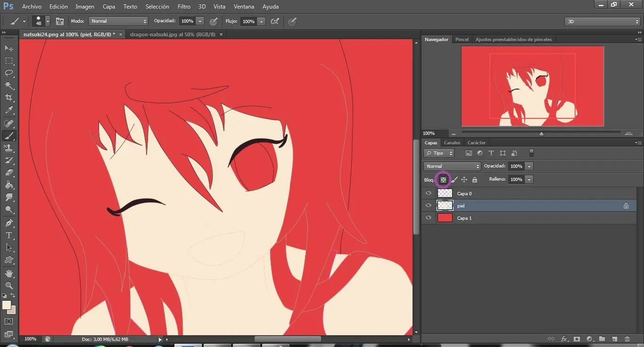Select the Eraser tool

pyautogui.click(x=9, y=173)
